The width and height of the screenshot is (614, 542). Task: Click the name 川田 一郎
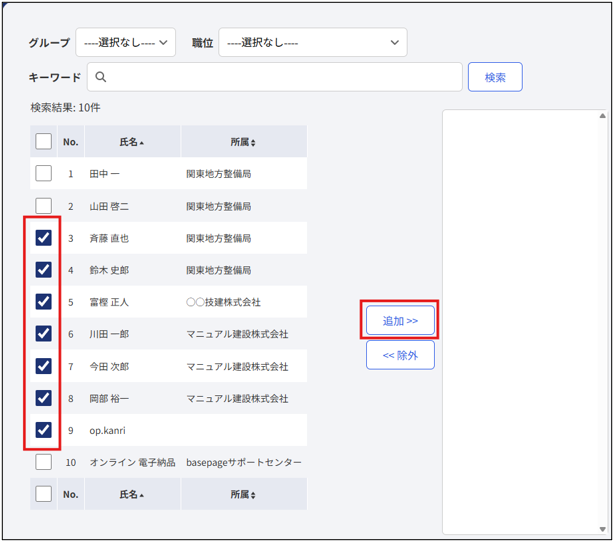(109, 334)
